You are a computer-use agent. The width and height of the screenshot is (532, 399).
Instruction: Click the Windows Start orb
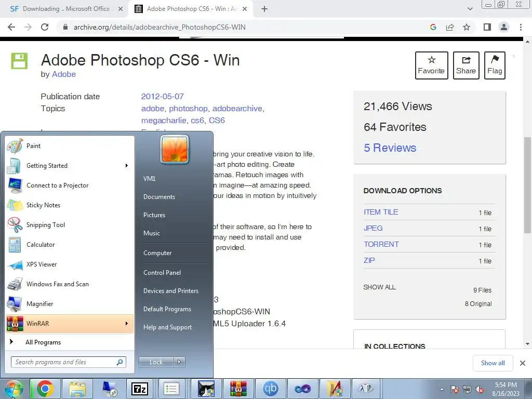14,389
